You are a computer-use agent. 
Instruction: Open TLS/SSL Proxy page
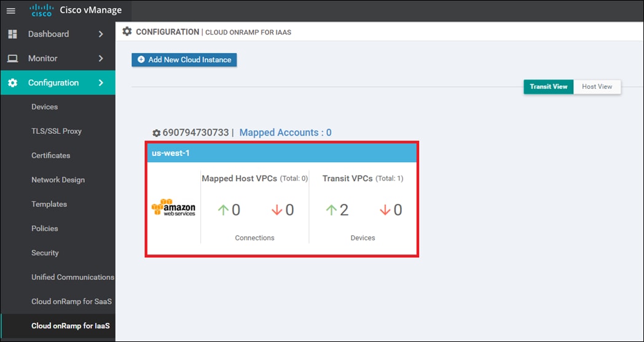click(58, 131)
